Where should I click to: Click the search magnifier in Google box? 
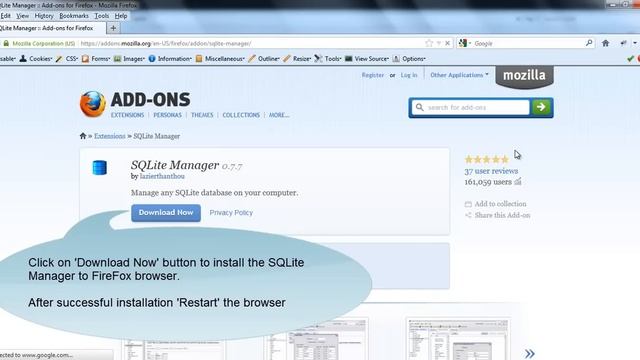(589, 43)
